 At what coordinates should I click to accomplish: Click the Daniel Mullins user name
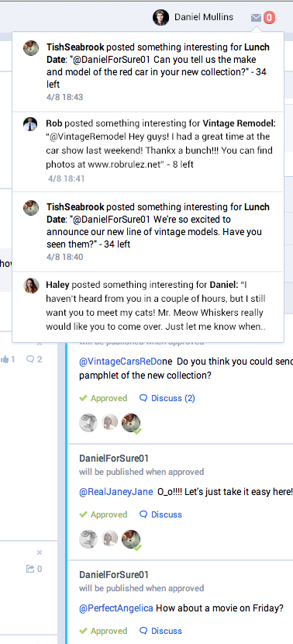(x=204, y=17)
